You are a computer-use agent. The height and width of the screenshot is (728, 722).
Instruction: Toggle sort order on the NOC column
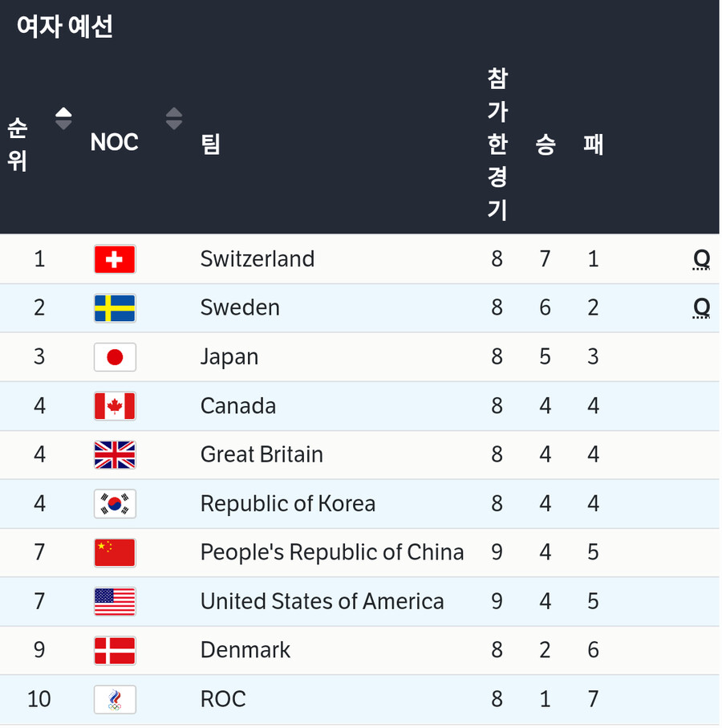[x=174, y=117]
